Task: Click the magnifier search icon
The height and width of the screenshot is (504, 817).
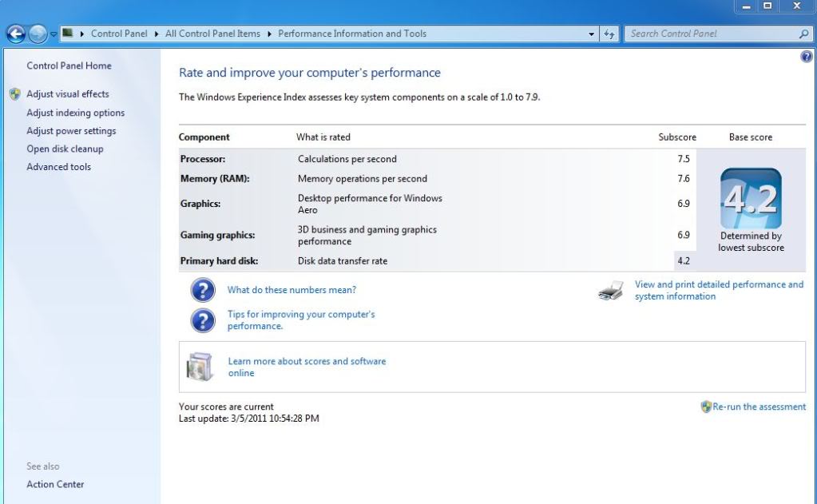Action: tap(804, 34)
